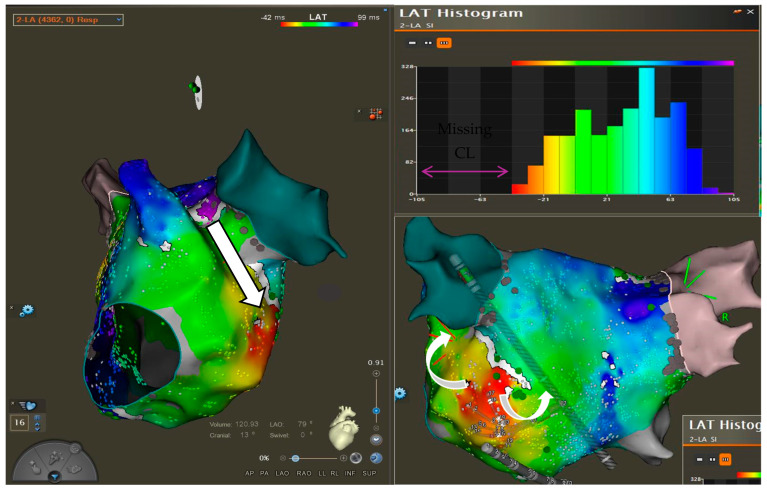Toggle the orange triple-bin histogram button

[x=444, y=43]
